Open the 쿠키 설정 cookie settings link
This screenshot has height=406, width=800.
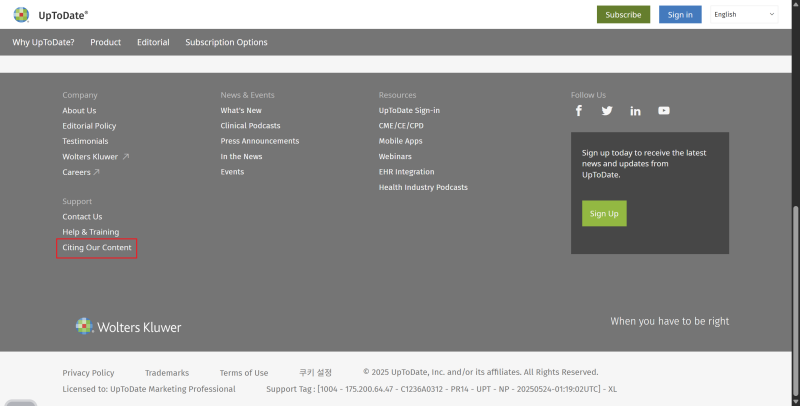click(315, 373)
